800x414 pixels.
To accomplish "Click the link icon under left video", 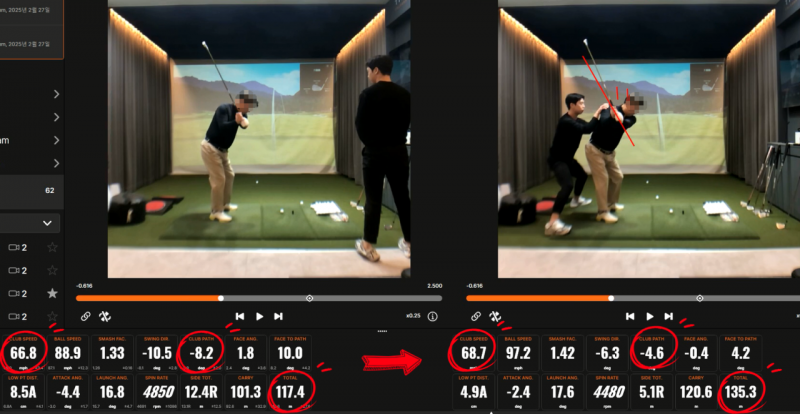I will coord(86,316).
